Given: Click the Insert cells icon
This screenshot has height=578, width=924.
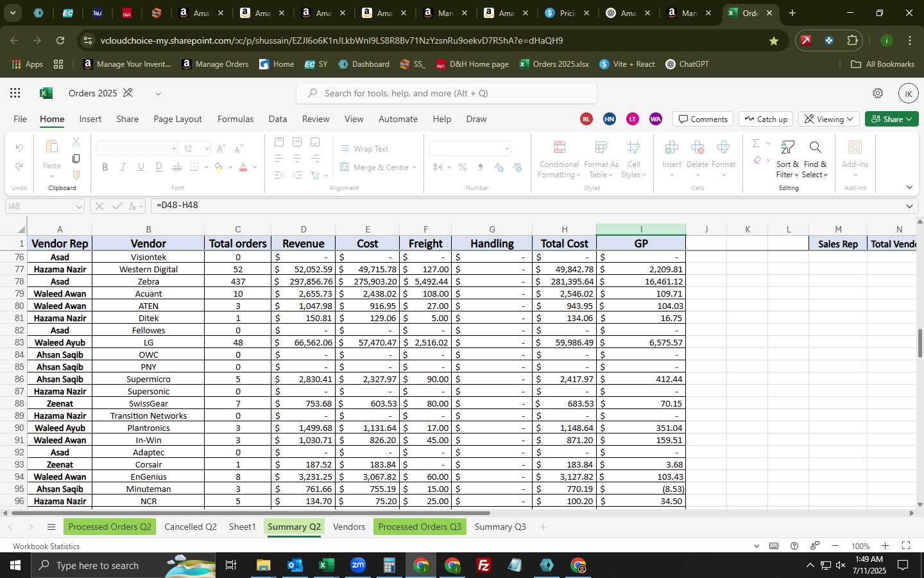Looking at the screenshot, I should pos(672,148).
